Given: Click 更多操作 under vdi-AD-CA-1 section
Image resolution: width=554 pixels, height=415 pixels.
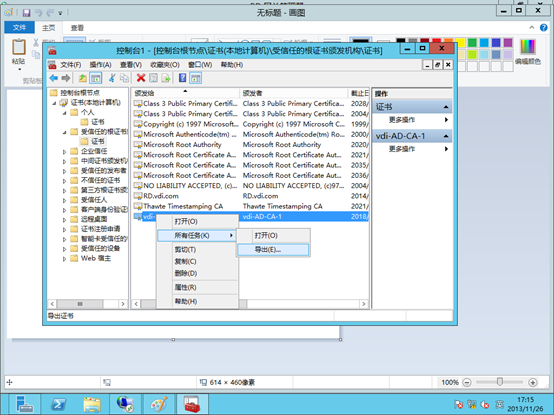Looking at the screenshot, I should [x=413, y=149].
